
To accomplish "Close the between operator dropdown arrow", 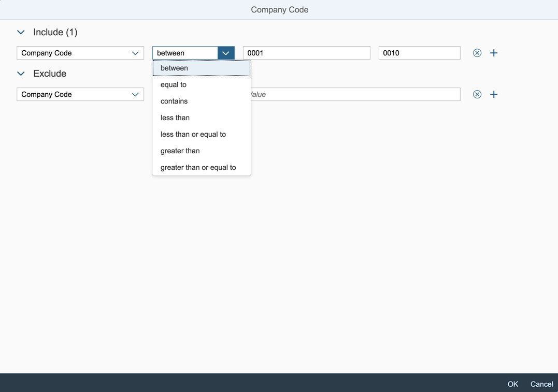I will [x=226, y=53].
